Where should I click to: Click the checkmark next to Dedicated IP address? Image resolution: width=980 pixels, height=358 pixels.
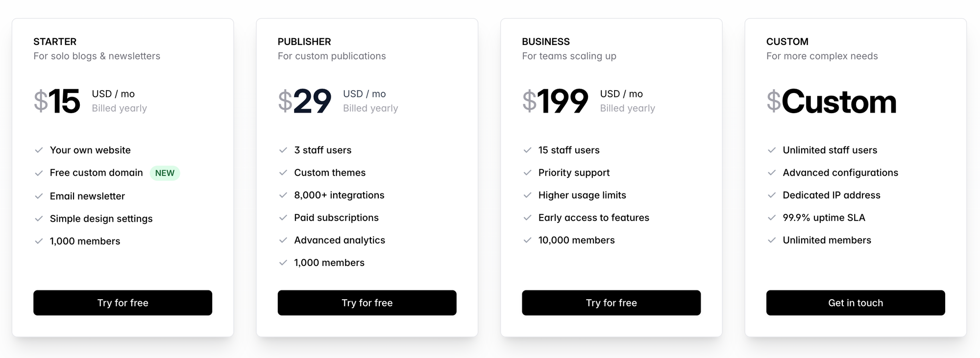[771, 195]
